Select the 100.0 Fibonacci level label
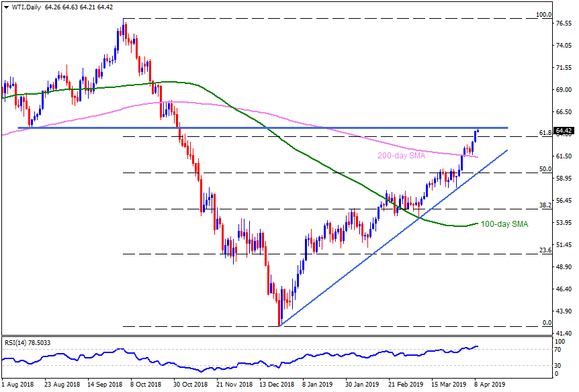 click(x=543, y=15)
